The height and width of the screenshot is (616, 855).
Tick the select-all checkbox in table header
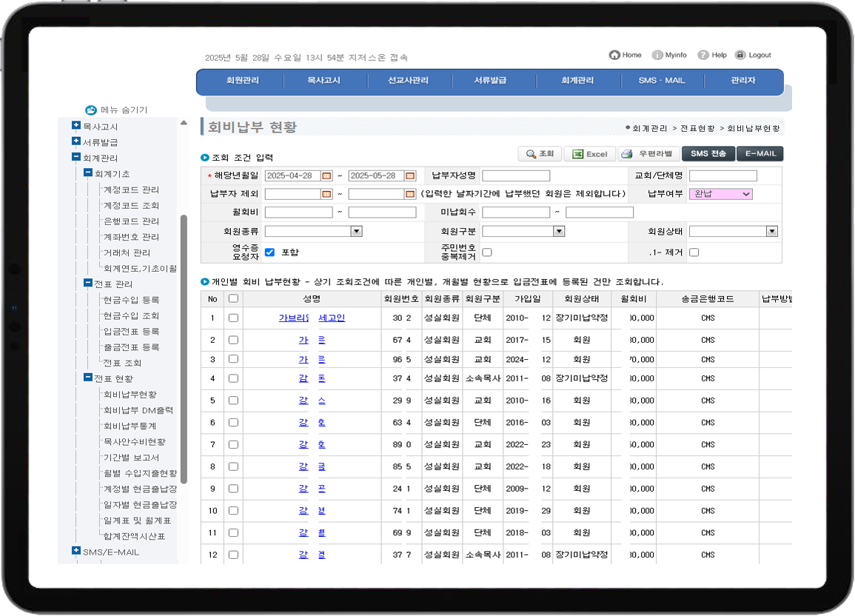click(233, 298)
